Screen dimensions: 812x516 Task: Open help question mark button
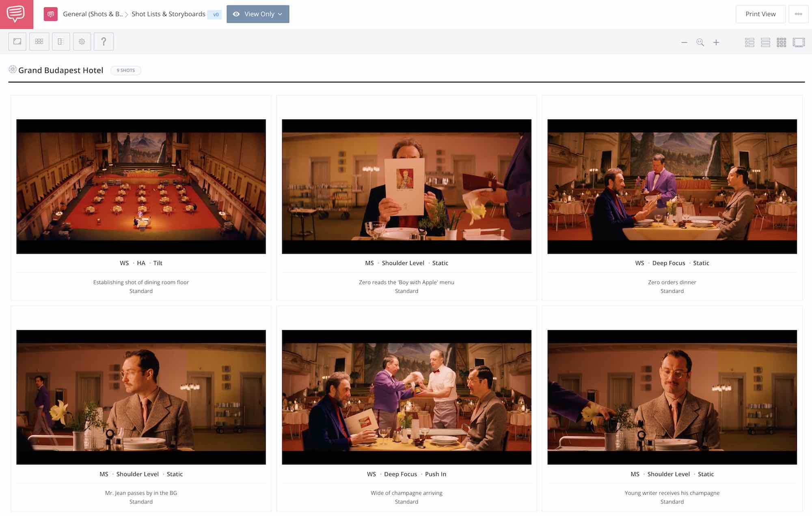tap(104, 41)
